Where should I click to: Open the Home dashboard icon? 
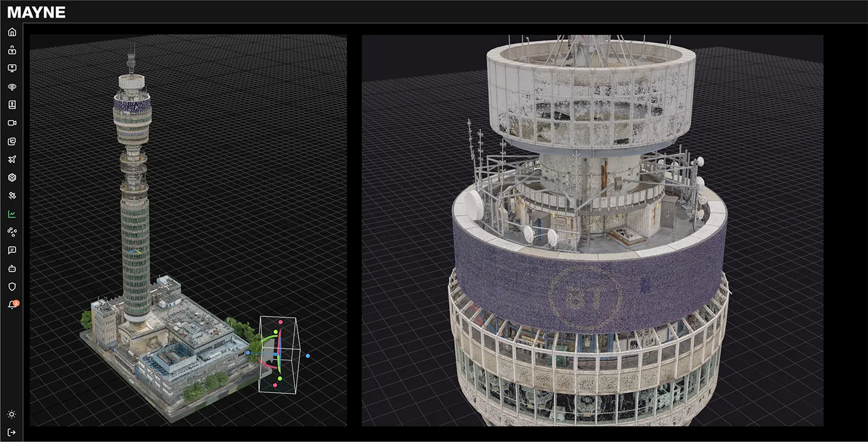click(x=12, y=32)
